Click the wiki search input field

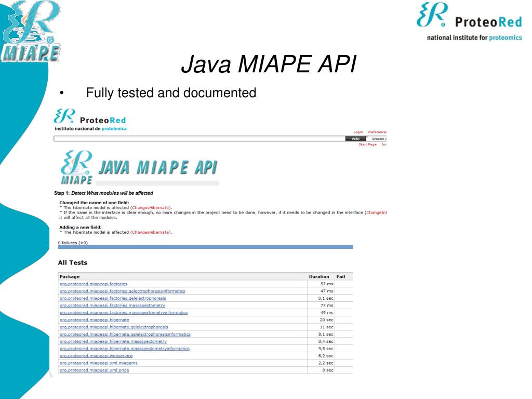click(x=199, y=139)
